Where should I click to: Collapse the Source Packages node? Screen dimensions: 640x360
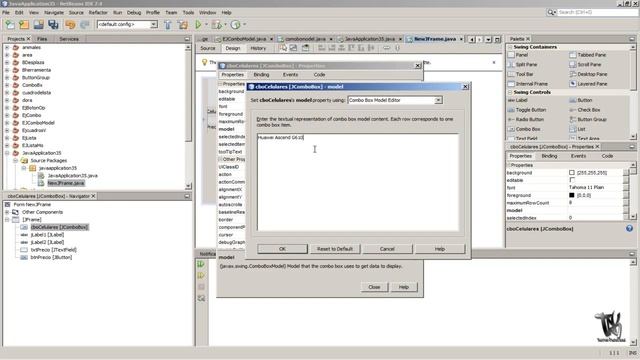tap(15, 160)
